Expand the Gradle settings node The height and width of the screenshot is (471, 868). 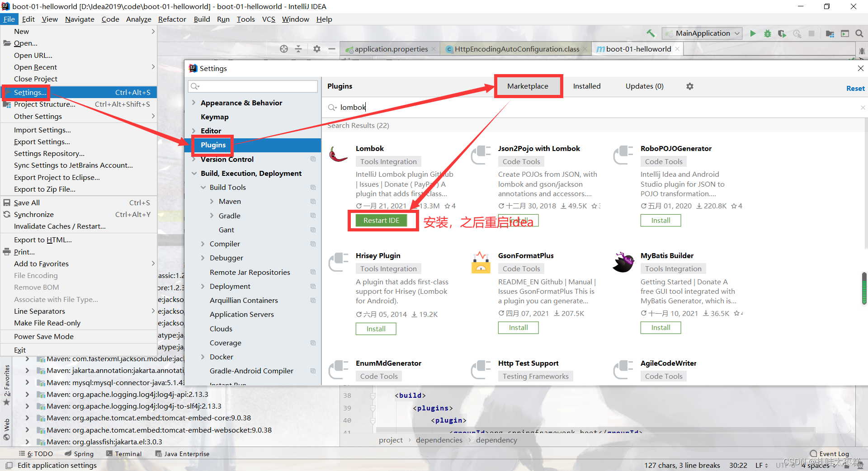coord(212,216)
